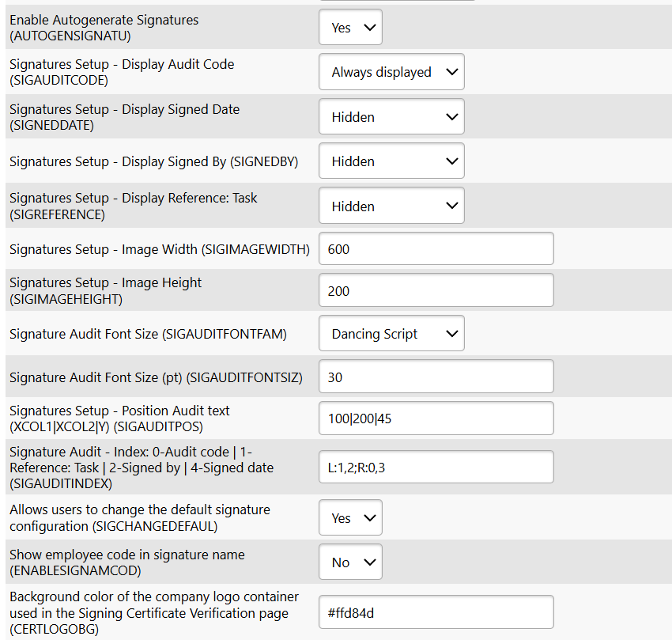Click the Signature Audit Index input field

pyautogui.click(x=436, y=468)
